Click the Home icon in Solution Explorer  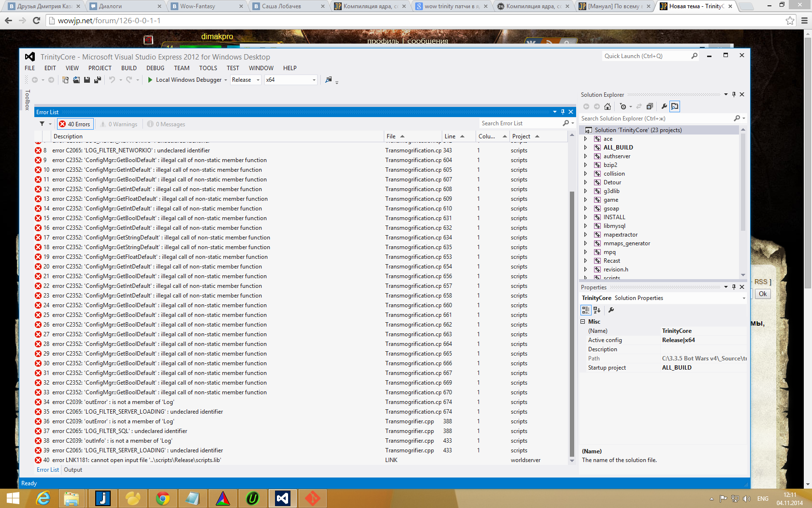[x=608, y=106]
